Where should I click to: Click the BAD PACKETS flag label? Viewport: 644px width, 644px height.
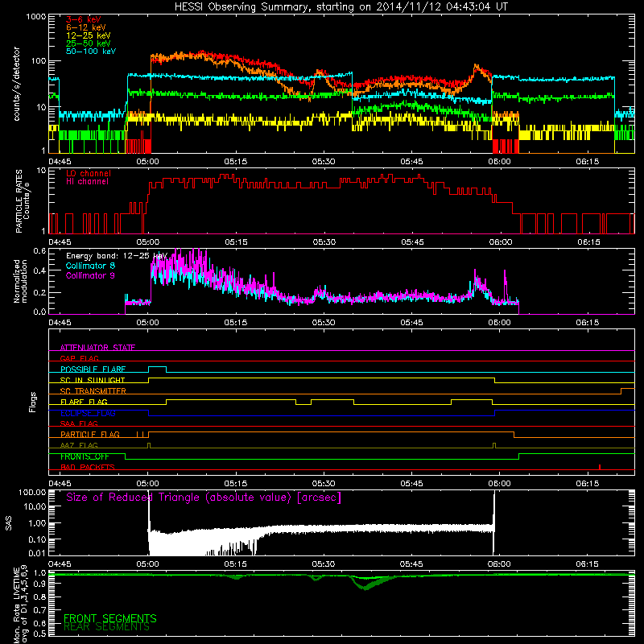[88, 467]
